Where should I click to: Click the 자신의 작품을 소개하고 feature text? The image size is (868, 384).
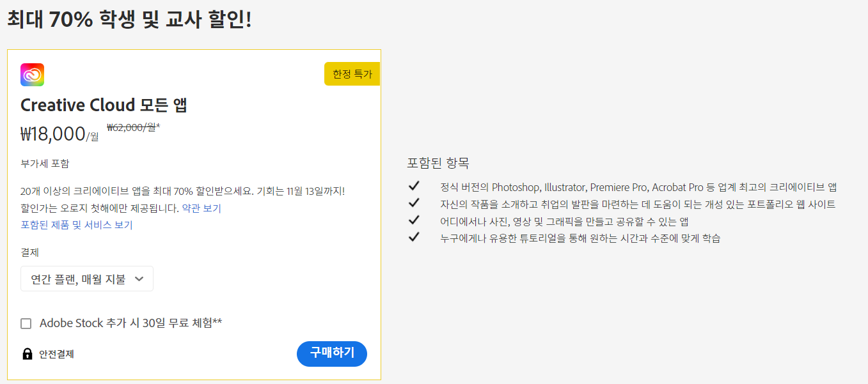click(x=638, y=204)
